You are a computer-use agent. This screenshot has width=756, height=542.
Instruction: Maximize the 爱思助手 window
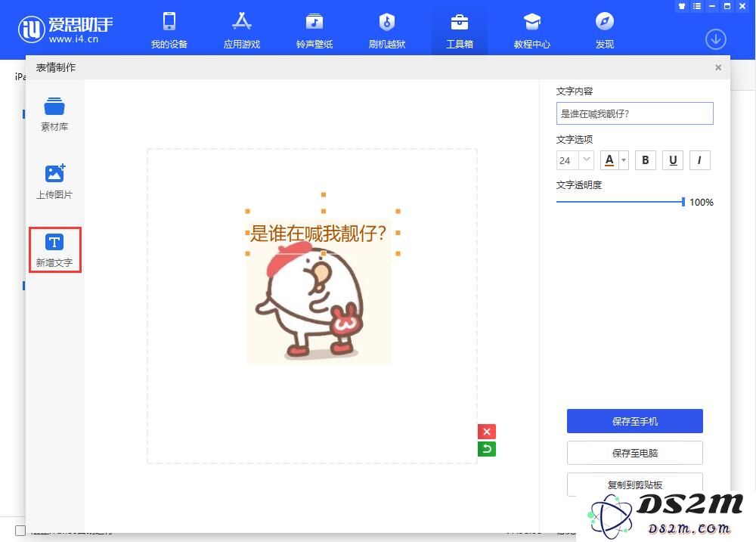727,6
